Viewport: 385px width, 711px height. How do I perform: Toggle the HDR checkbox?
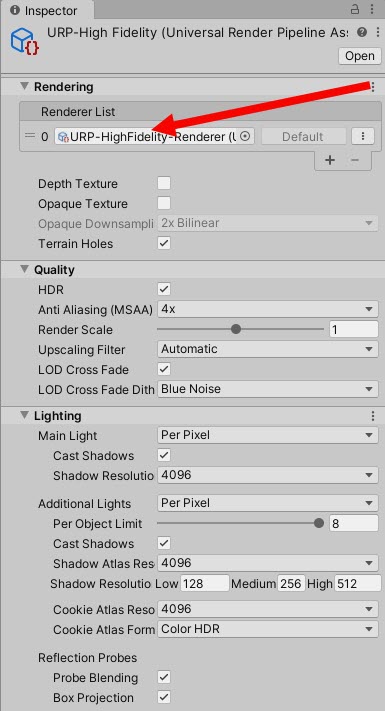[164, 289]
